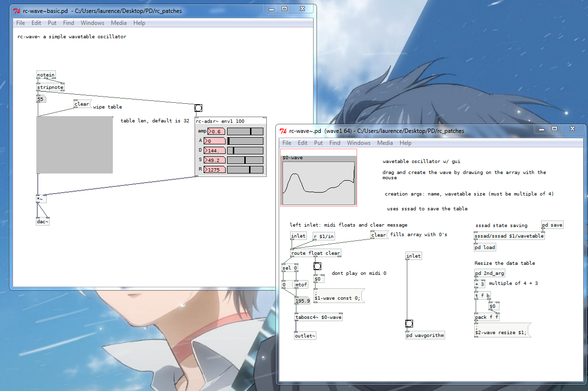Click the t f b trigger object

pos(483,295)
